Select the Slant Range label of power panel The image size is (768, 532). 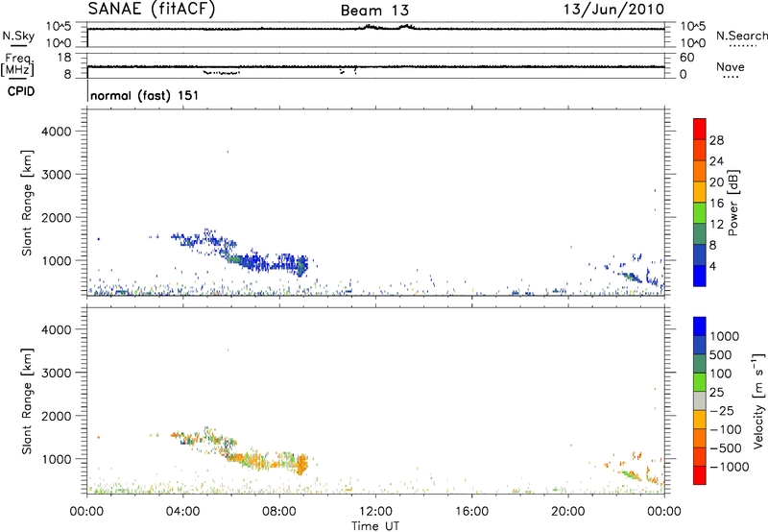pyautogui.click(x=27, y=203)
